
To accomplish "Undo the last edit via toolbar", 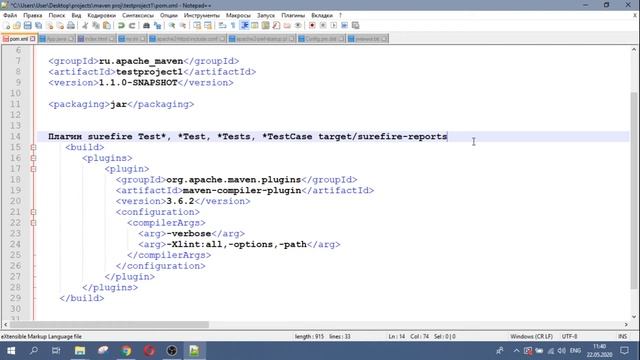I will (121, 26).
